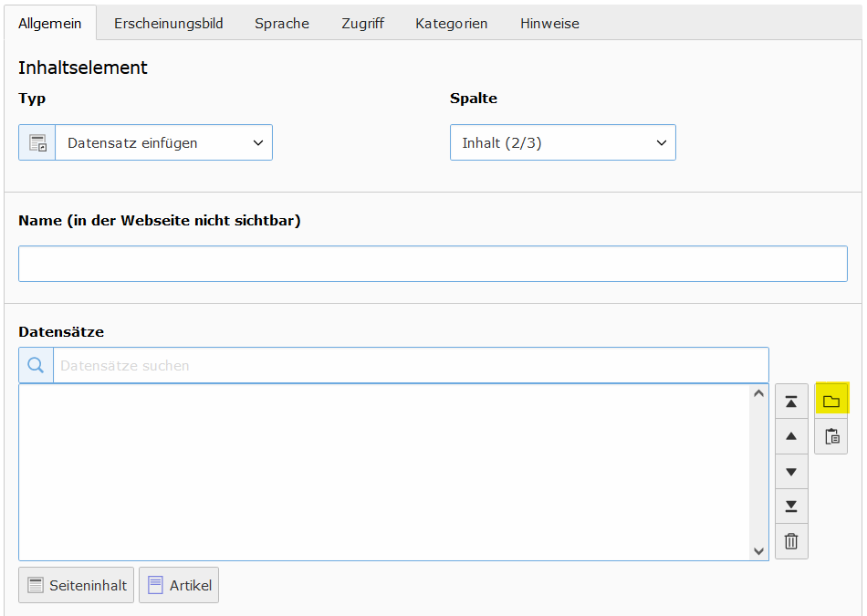Open the Kategorien tab
Screen dimensions: 867x616
tap(451, 23)
